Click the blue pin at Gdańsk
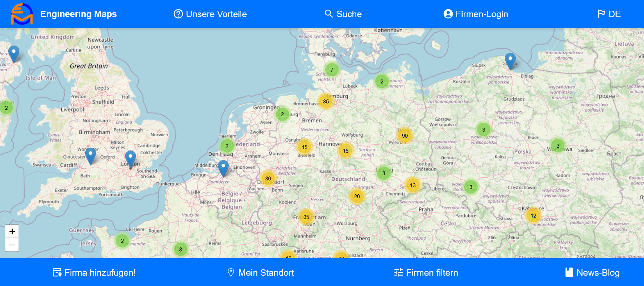644x286 pixels. [510, 61]
